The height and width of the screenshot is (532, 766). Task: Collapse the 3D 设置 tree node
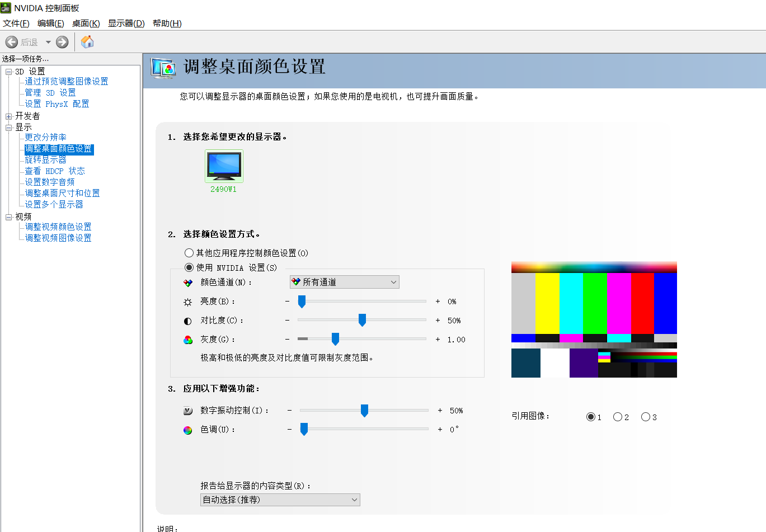pyautogui.click(x=9, y=72)
